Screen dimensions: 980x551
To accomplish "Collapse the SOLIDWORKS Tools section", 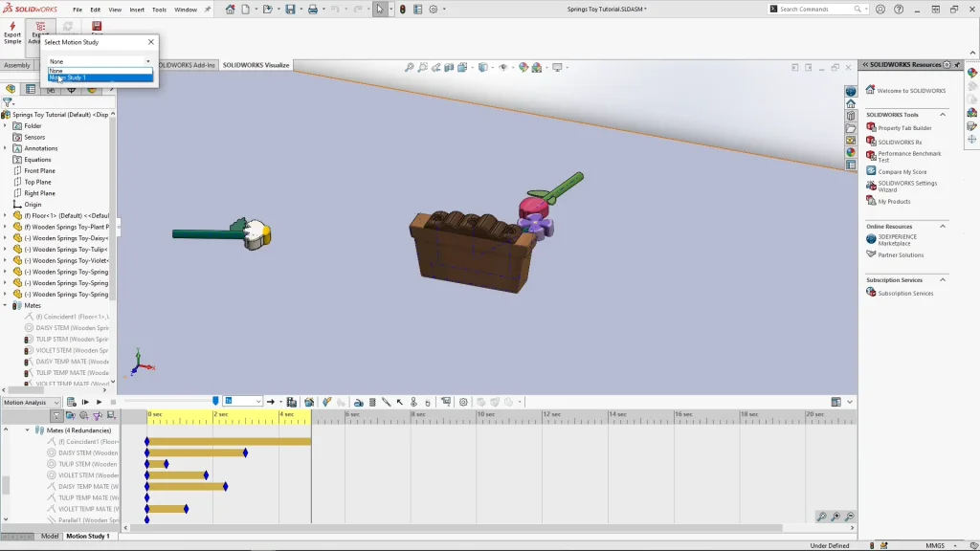I will click(942, 115).
